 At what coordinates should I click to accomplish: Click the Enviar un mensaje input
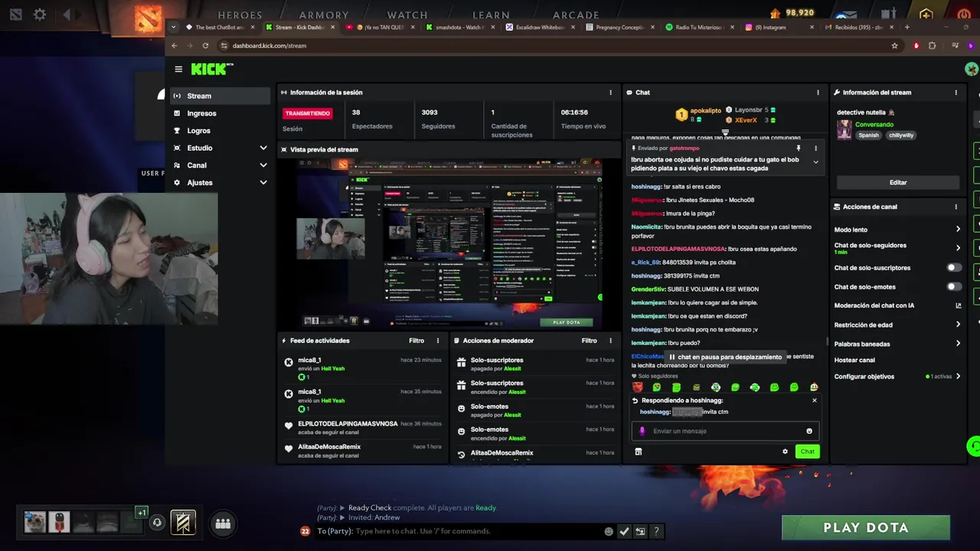[725, 431]
